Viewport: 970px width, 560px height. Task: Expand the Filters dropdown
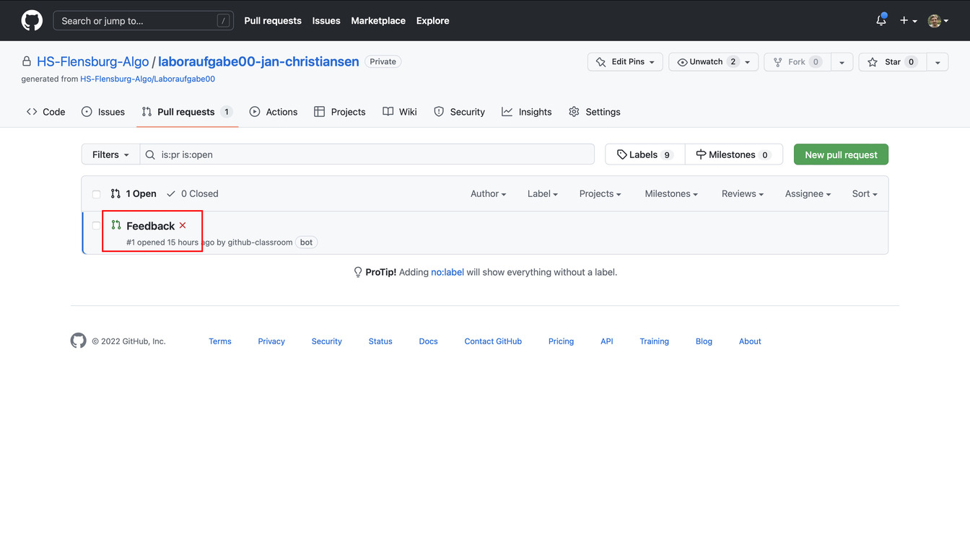pos(110,154)
